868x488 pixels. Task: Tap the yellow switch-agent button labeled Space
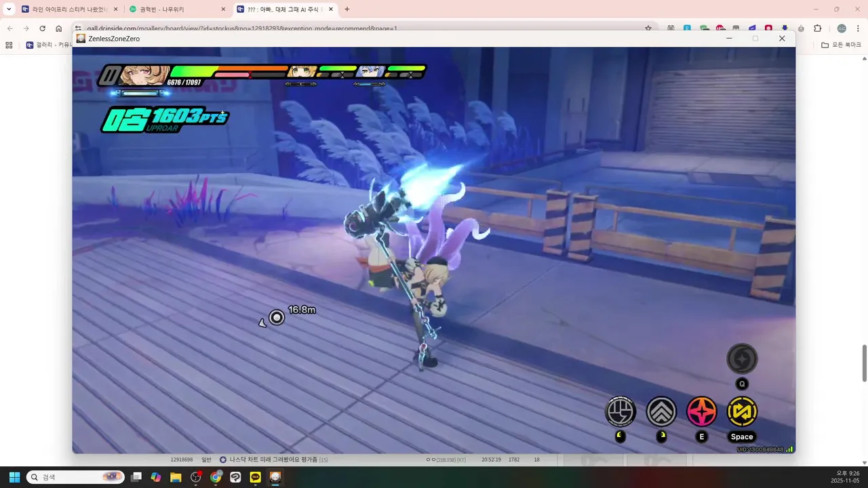[x=742, y=411]
